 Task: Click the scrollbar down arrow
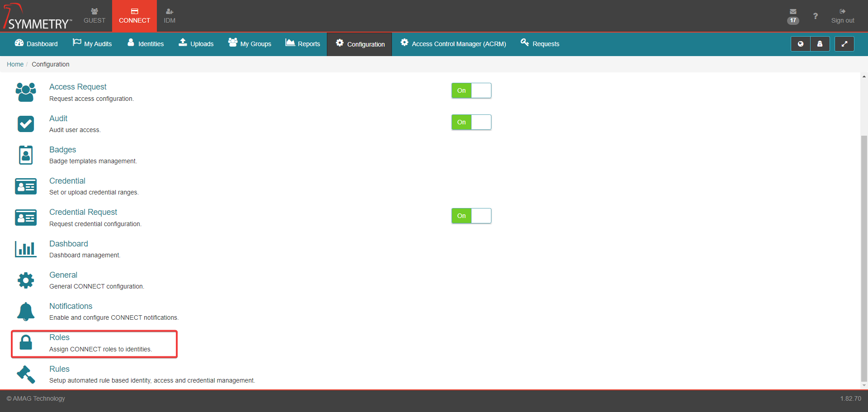click(x=864, y=385)
